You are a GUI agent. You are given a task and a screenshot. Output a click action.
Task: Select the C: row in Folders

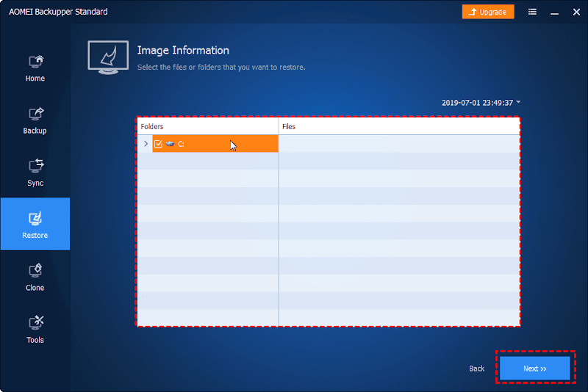(215, 144)
